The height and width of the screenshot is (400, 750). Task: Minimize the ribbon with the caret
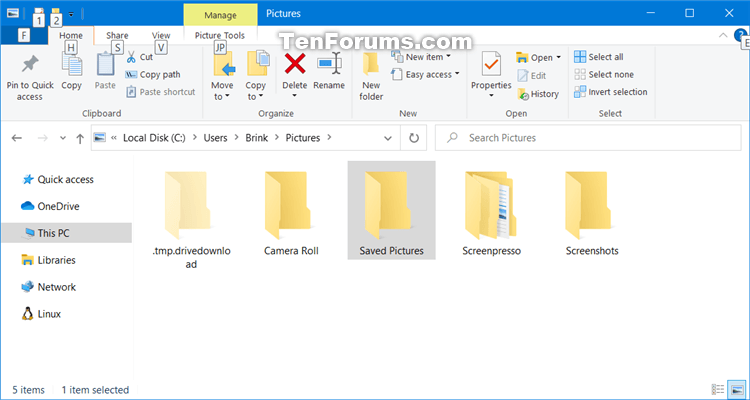point(722,35)
